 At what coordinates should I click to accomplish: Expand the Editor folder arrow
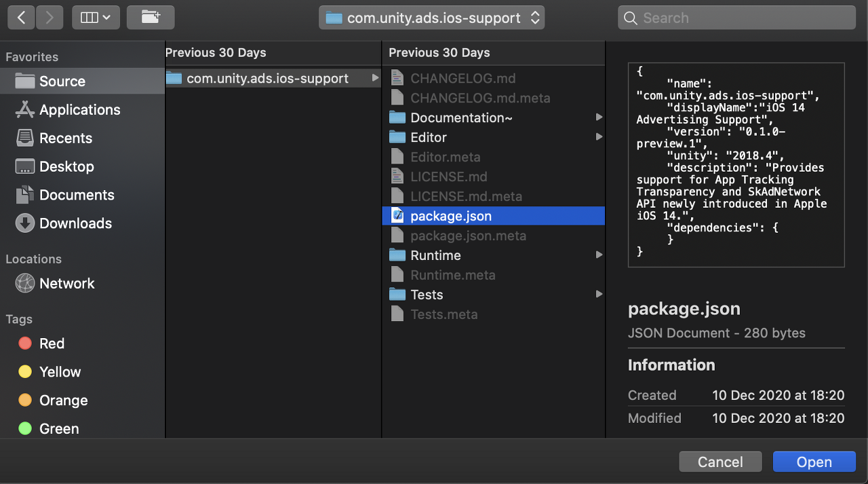tap(599, 137)
